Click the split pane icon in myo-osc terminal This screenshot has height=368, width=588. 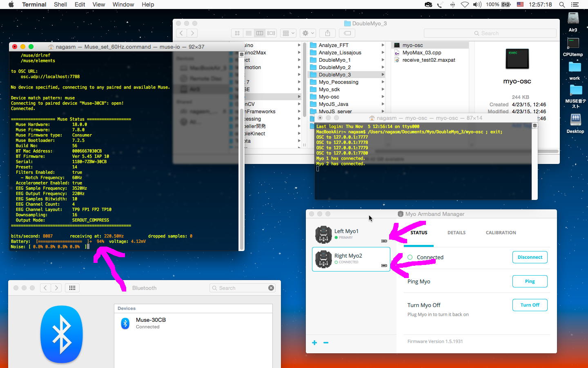tap(535, 126)
